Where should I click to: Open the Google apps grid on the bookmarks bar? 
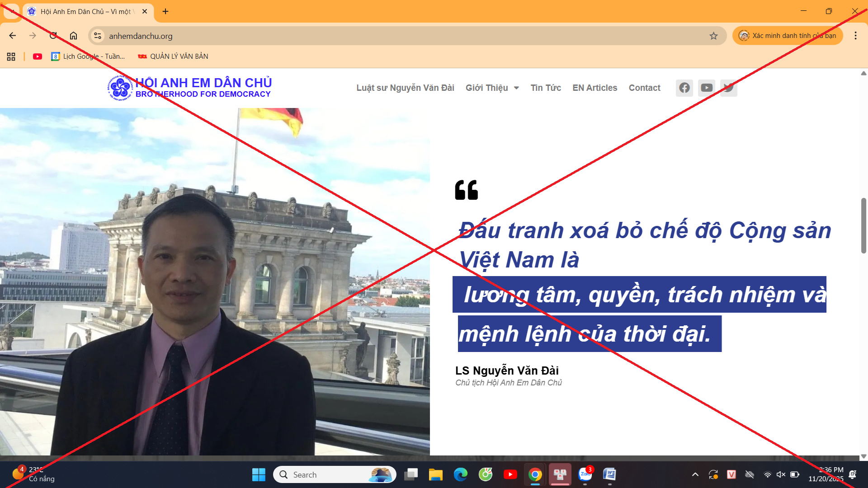11,56
